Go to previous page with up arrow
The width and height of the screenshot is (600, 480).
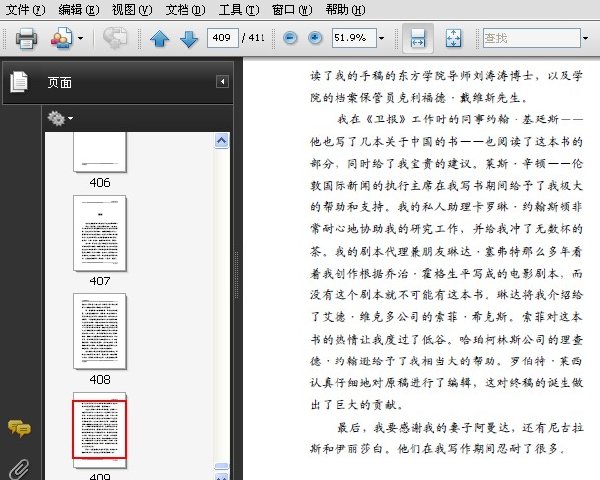[160, 38]
